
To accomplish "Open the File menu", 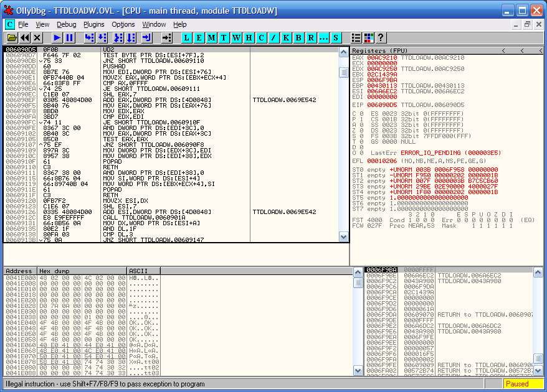I will coord(23,24).
